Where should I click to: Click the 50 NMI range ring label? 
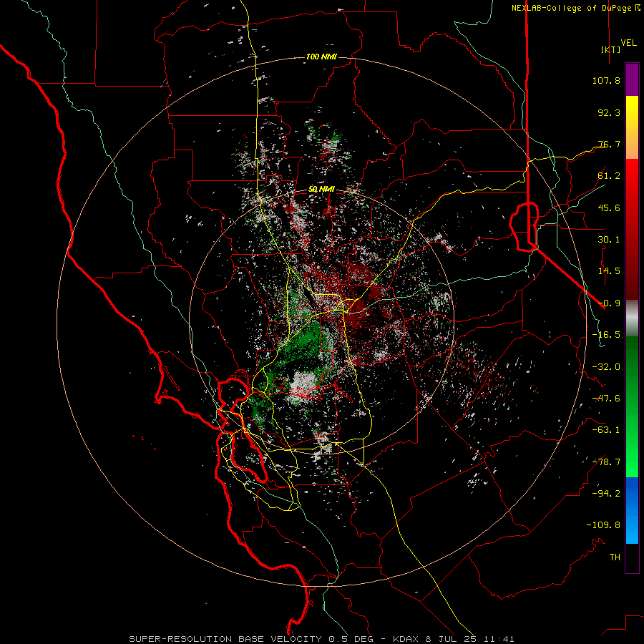[x=321, y=190]
